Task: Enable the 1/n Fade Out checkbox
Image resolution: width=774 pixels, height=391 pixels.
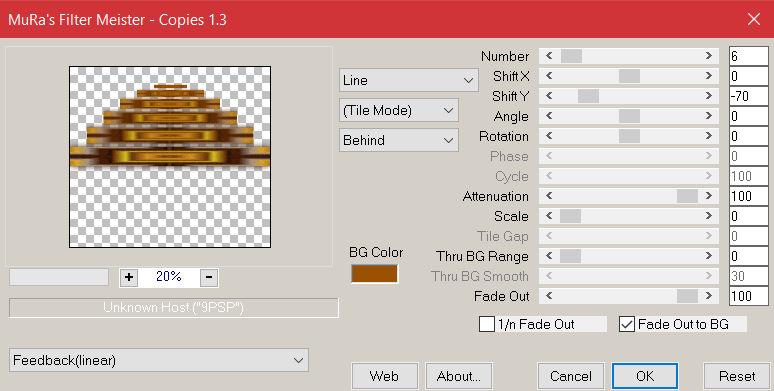Action: [x=487, y=324]
